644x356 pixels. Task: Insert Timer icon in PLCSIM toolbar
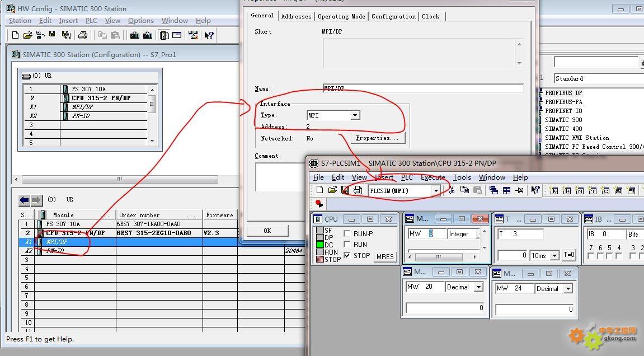point(593,190)
